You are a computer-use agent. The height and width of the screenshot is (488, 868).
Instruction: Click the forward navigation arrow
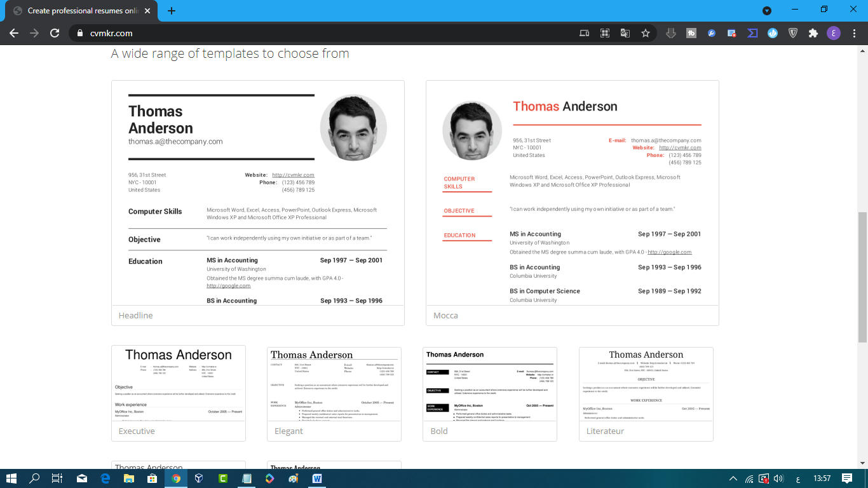(x=34, y=33)
